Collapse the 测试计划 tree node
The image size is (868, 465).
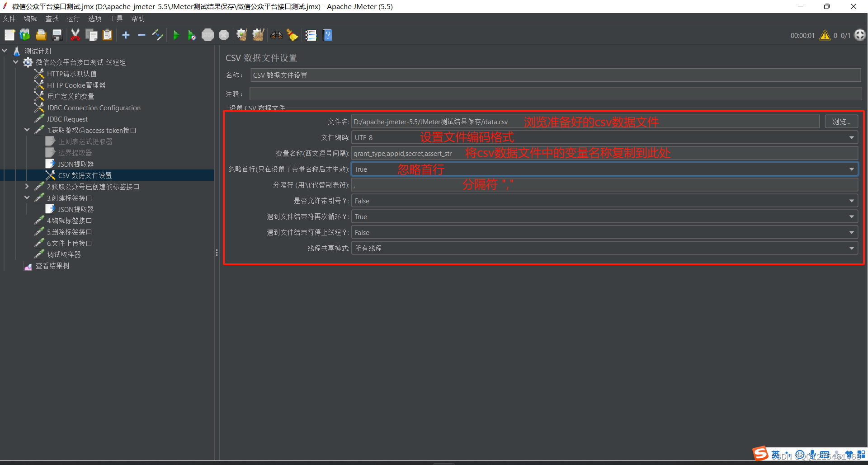coord(5,51)
